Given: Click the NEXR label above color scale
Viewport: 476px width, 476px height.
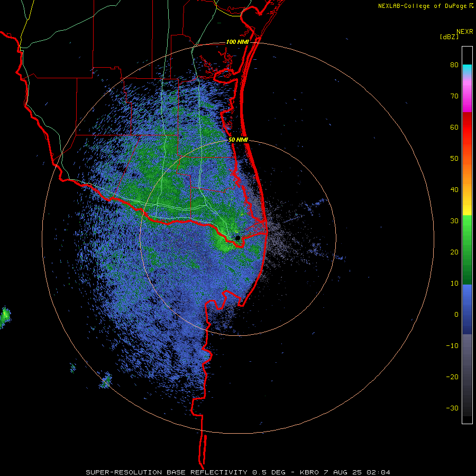Looking at the screenshot, I should 464,32.
